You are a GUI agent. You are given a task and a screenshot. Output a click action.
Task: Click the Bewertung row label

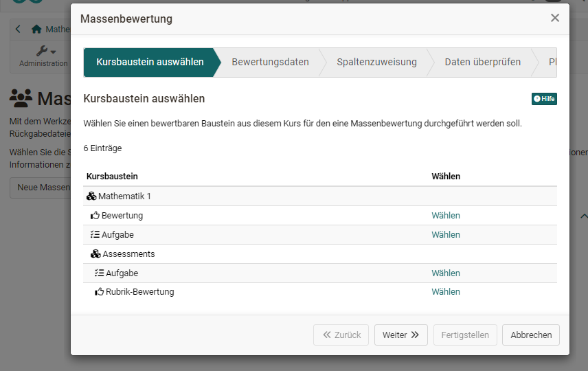pos(122,216)
